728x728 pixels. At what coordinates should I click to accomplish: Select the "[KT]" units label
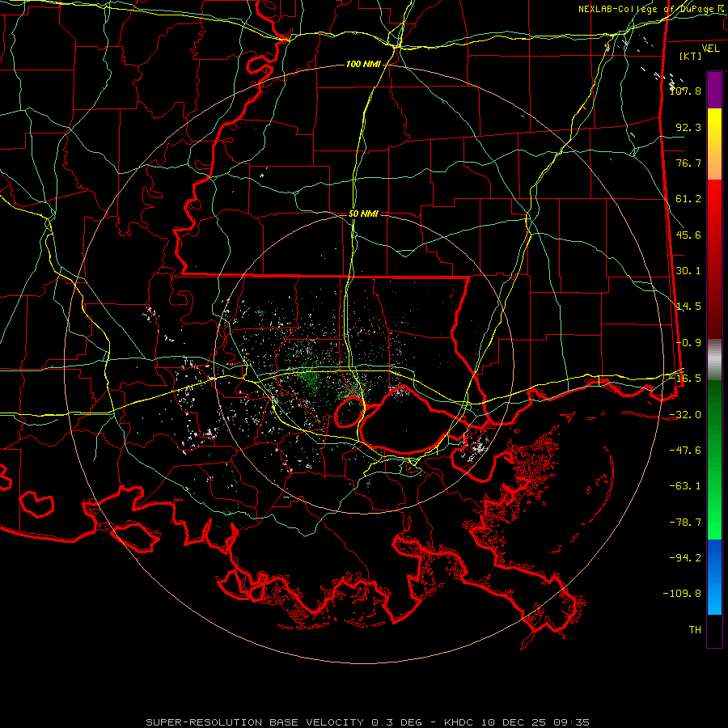[691, 56]
